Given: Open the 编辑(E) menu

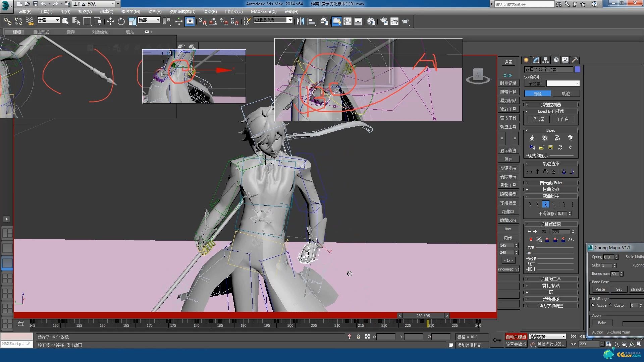Looking at the screenshot, I should [25, 11].
